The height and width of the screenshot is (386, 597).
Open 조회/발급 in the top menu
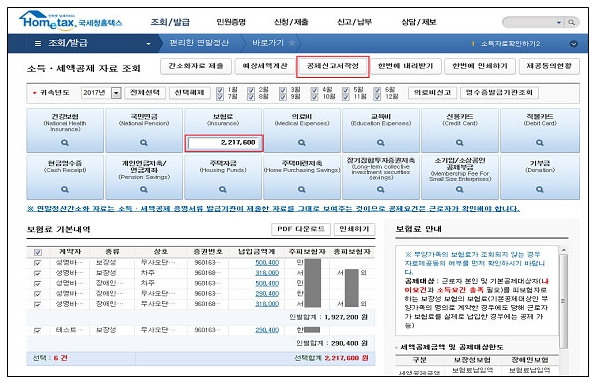[x=170, y=22]
